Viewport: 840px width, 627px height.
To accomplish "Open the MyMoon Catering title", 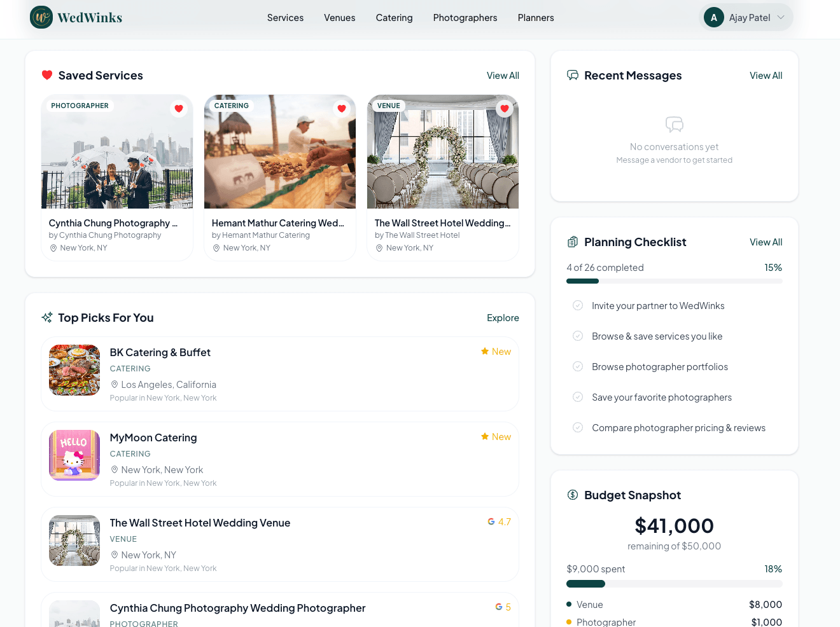I will (x=153, y=438).
